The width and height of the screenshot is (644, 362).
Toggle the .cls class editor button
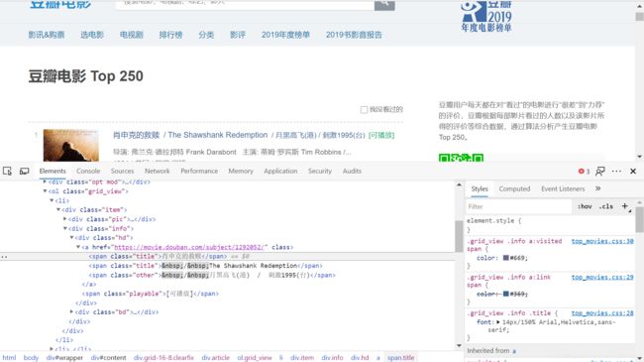pos(606,206)
